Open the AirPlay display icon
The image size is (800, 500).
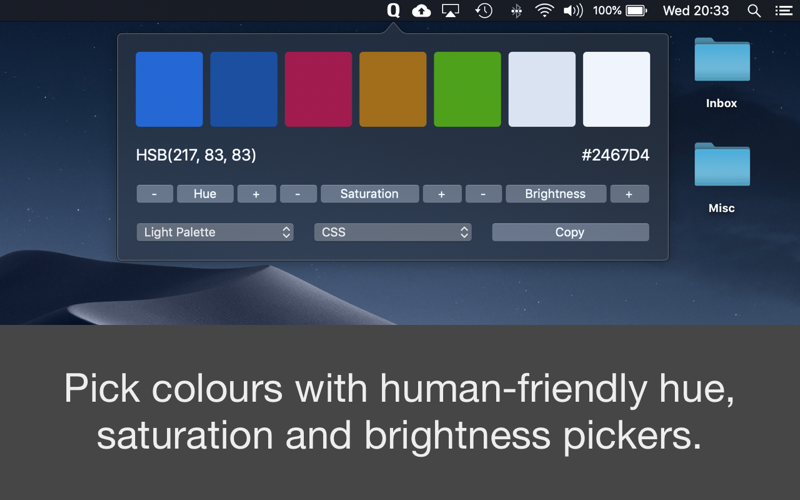[450, 10]
